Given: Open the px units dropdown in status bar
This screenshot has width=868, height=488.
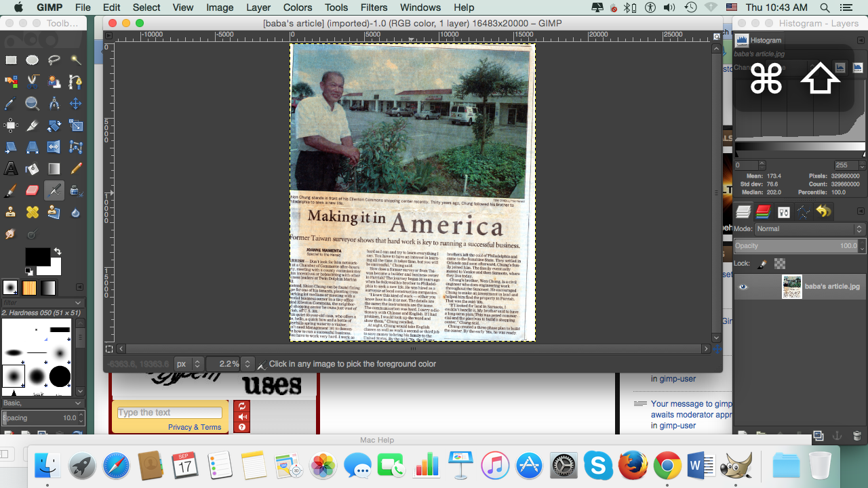Looking at the screenshot, I should 189,364.
